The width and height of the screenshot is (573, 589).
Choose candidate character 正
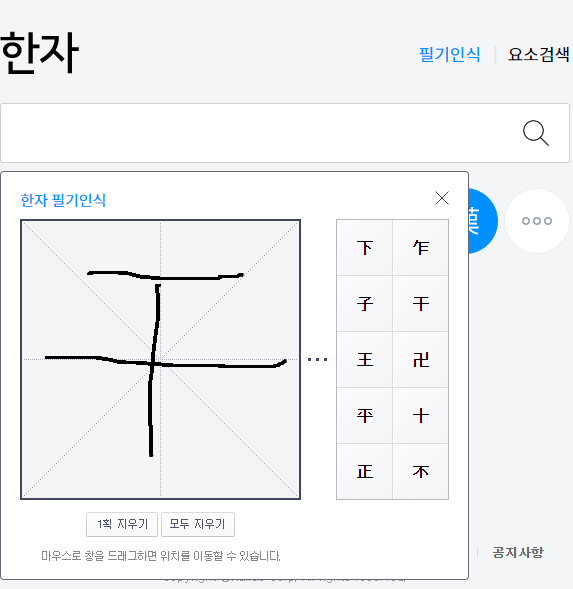(364, 471)
